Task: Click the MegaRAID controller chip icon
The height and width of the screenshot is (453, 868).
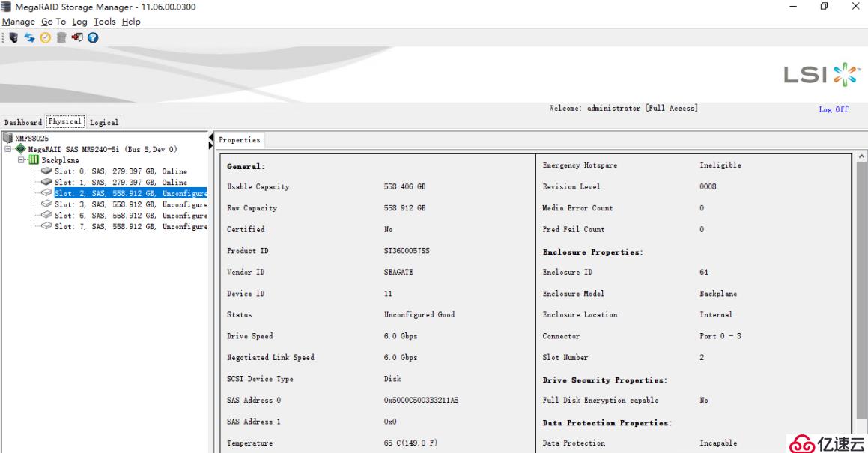Action: coord(21,148)
